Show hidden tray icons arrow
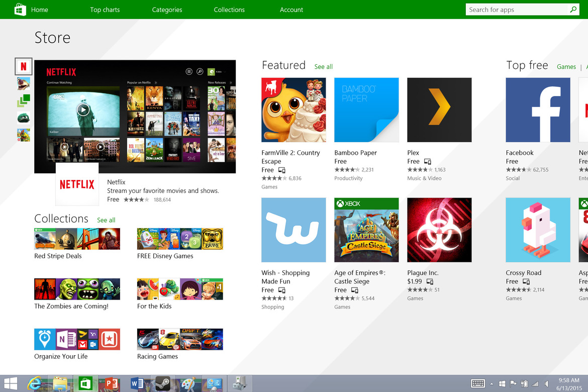Viewport: 588px width, 392px height. point(492,384)
